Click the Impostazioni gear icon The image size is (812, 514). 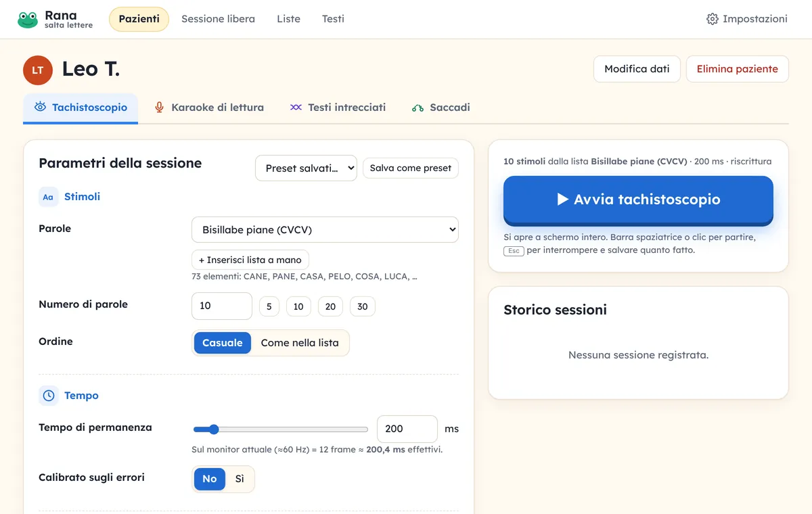tap(712, 19)
